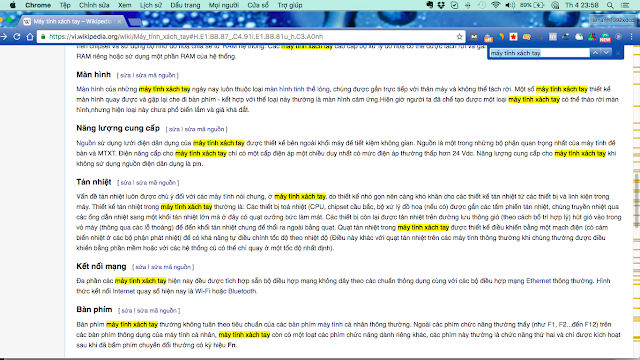The height and width of the screenshot is (360, 640).
Task: Open the Time Machine menu bar icon
Action: point(482,5)
